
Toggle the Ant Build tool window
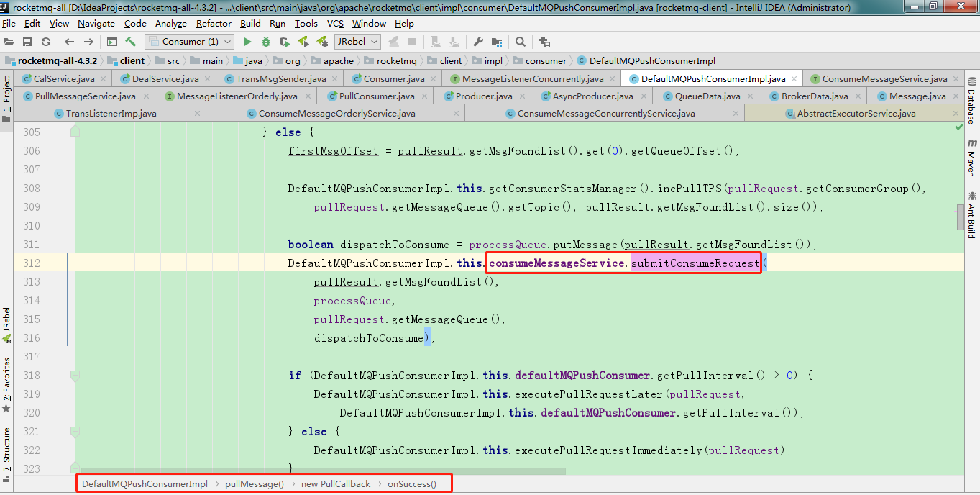click(x=971, y=214)
